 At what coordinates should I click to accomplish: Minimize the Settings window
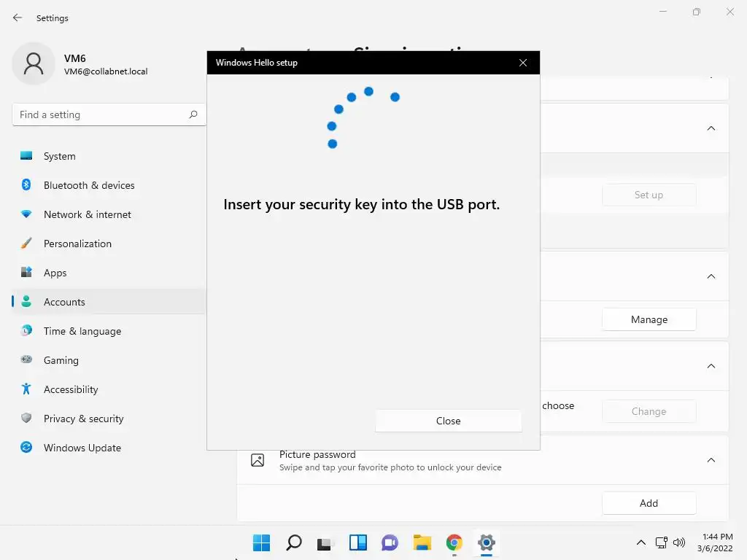tap(663, 12)
